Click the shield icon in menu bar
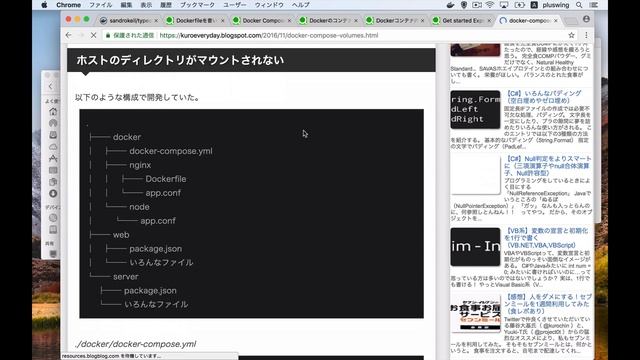This screenshot has width=640, height=360. click(464, 5)
